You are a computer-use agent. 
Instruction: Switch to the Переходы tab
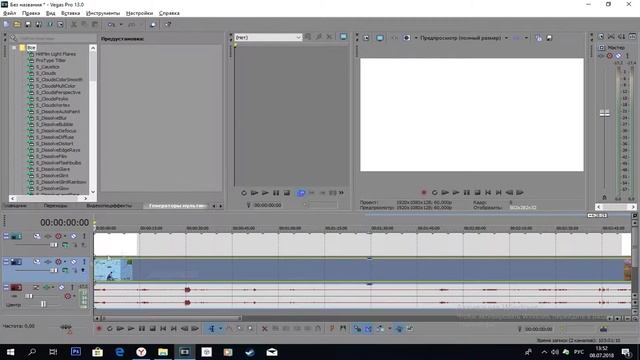56,206
